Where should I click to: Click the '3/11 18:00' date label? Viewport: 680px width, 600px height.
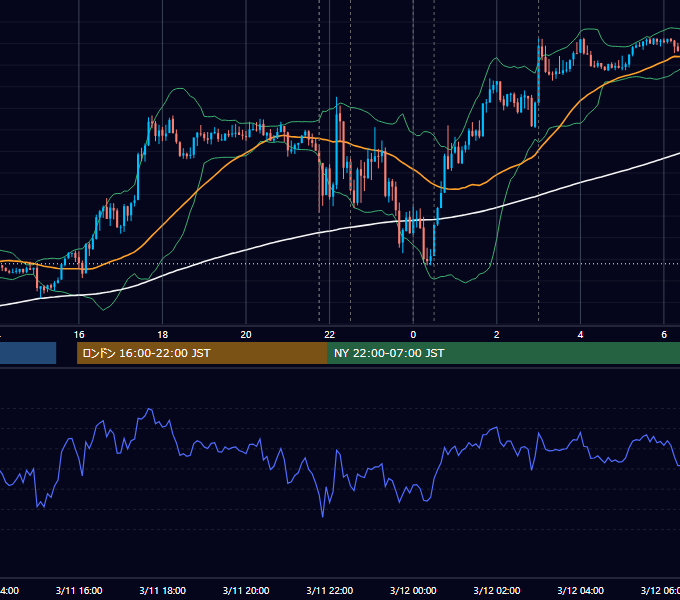click(163, 590)
